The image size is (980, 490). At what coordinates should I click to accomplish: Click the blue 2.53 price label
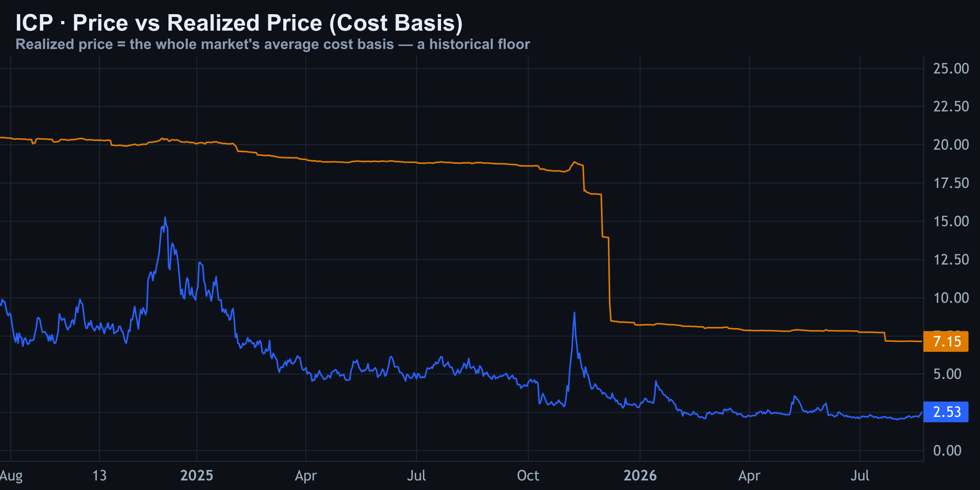[946, 412]
